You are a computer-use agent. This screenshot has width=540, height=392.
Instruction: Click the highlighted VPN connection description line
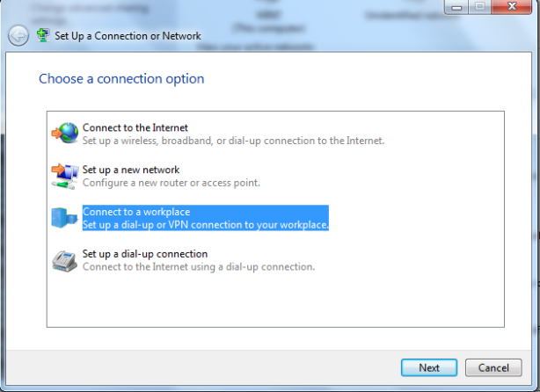coord(206,225)
